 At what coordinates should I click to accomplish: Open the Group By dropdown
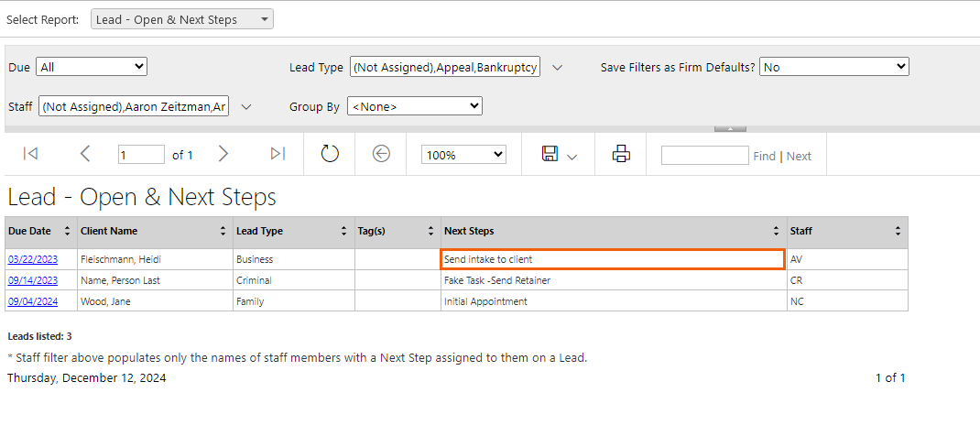tap(415, 106)
